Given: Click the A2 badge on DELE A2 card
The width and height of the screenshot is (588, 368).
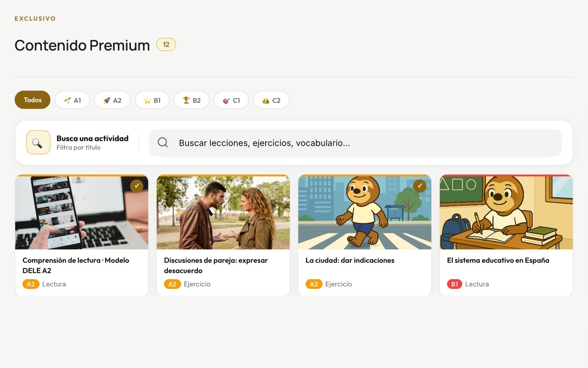Looking at the screenshot, I should click(31, 284).
